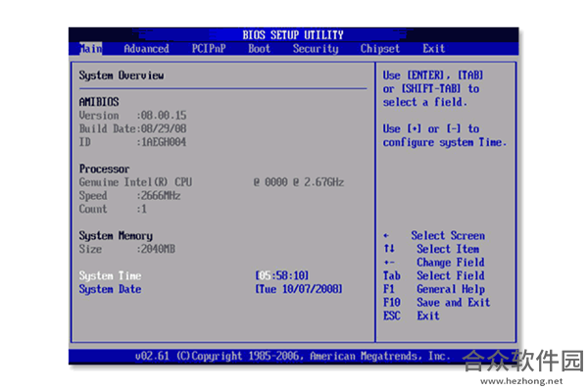Viewport: 588px width, 391px height.
Task: Select the Main tab
Action: (90, 49)
